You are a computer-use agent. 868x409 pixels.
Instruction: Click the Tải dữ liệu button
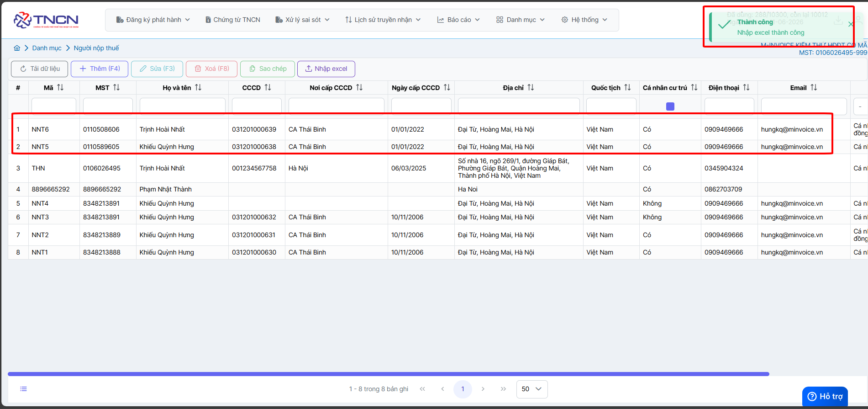tap(40, 69)
